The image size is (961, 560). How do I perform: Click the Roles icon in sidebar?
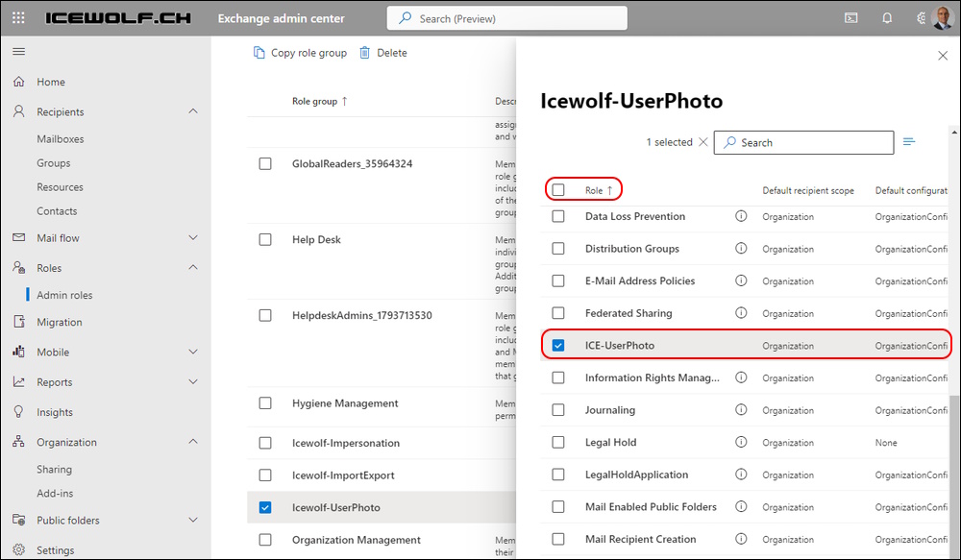[x=19, y=268]
